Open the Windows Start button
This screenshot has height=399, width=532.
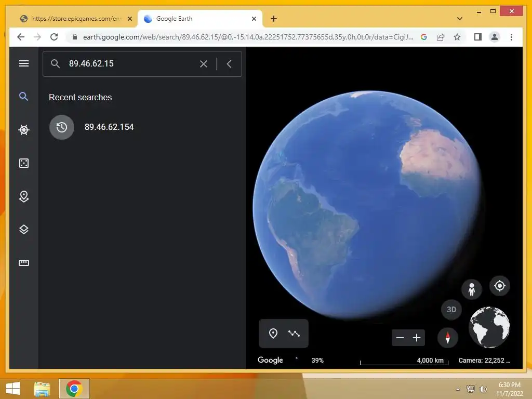13,388
